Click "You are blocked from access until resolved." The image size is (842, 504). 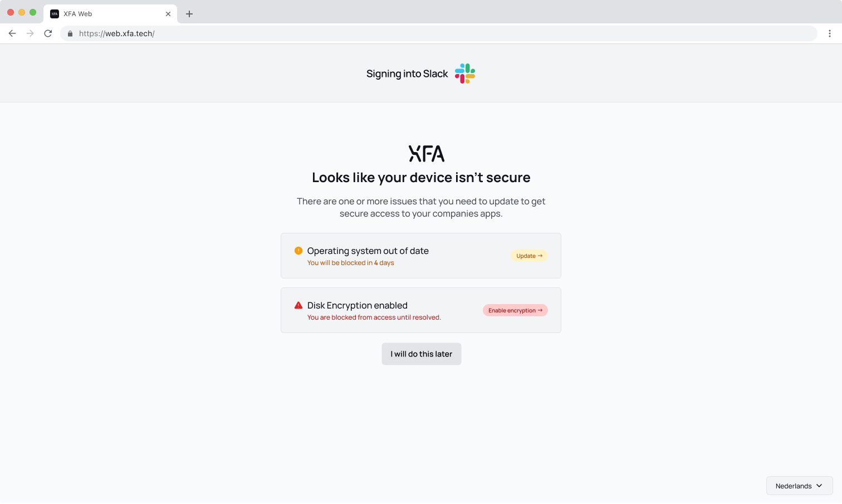pyautogui.click(x=374, y=317)
